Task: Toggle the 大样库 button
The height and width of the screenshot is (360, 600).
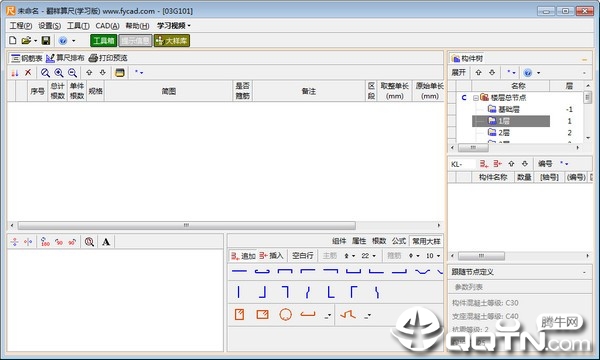Action: pos(172,41)
